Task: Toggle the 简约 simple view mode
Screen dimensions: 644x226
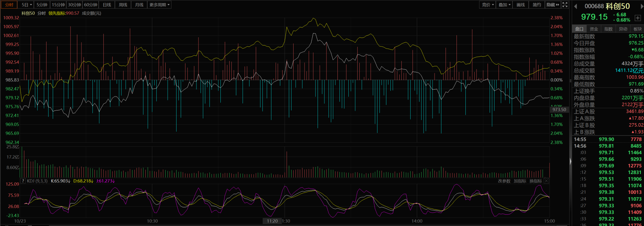Action: (x=537, y=5)
